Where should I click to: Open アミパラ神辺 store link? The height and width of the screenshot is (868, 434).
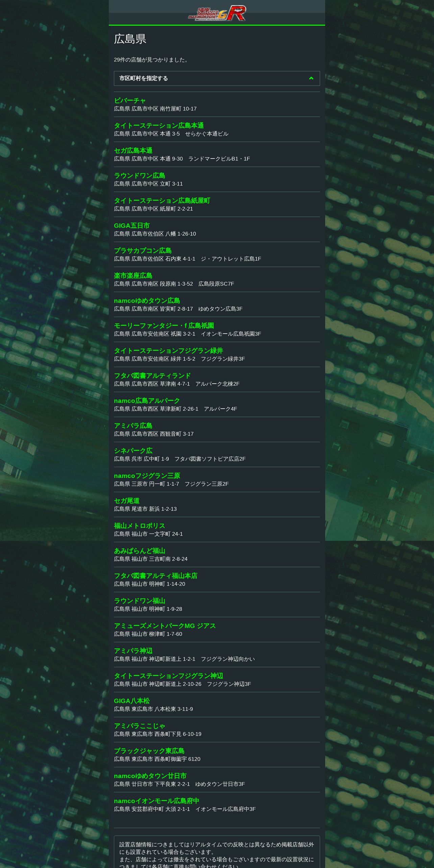pyautogui.click(x=133, y=651)
